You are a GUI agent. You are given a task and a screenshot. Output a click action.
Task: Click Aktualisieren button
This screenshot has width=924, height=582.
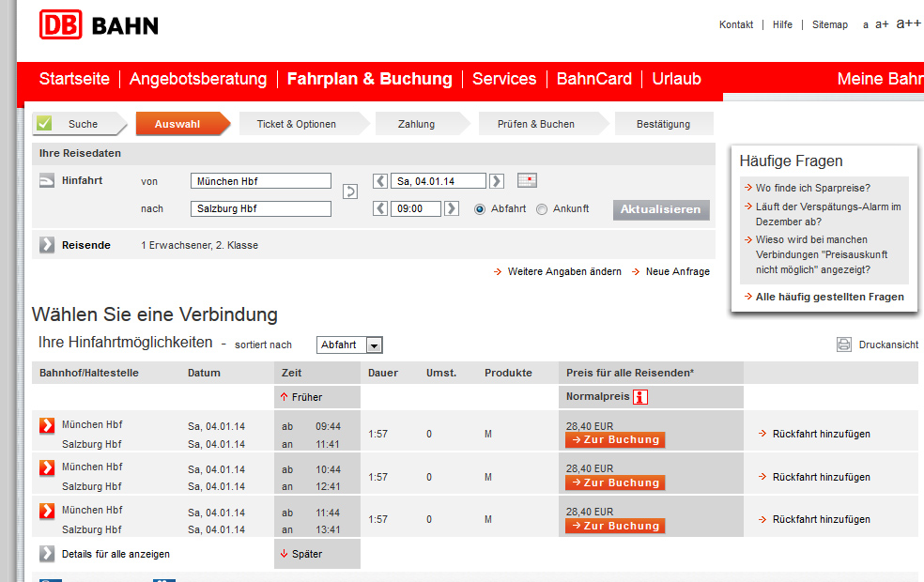pyautogui.click(x=661, y=209)
